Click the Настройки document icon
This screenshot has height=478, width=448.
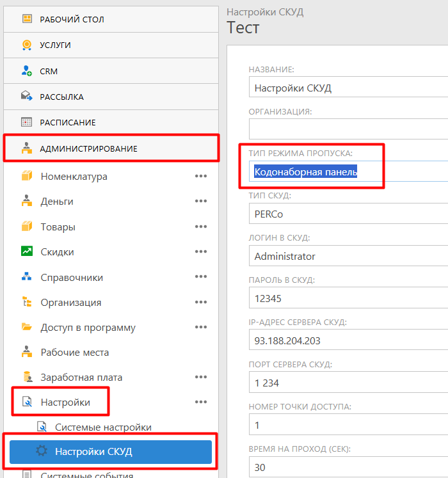click(27, 402)
